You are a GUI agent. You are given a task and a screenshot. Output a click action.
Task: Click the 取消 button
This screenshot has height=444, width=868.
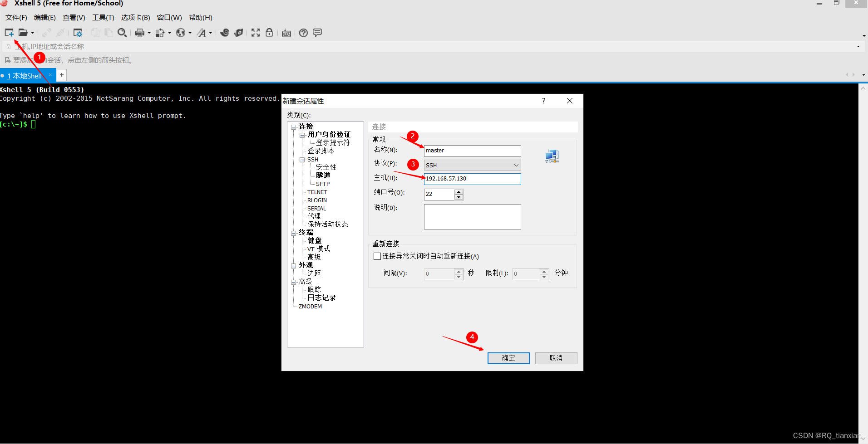[556, 358]
